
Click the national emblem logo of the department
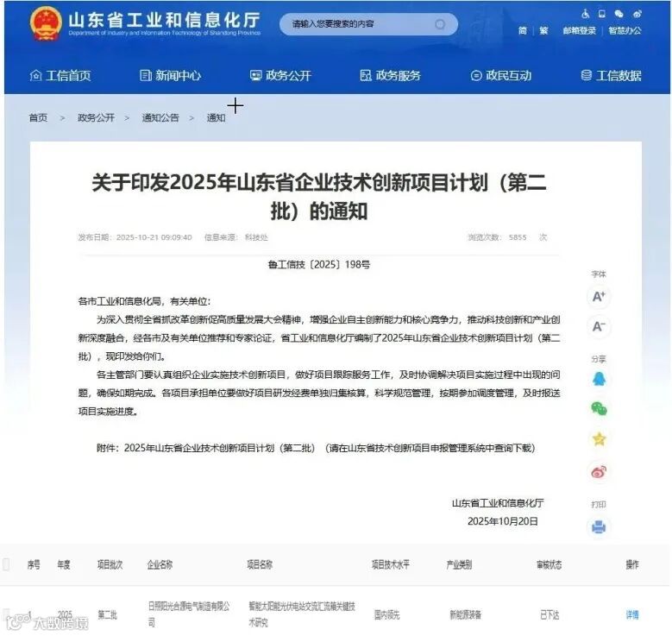pos(46,23)
